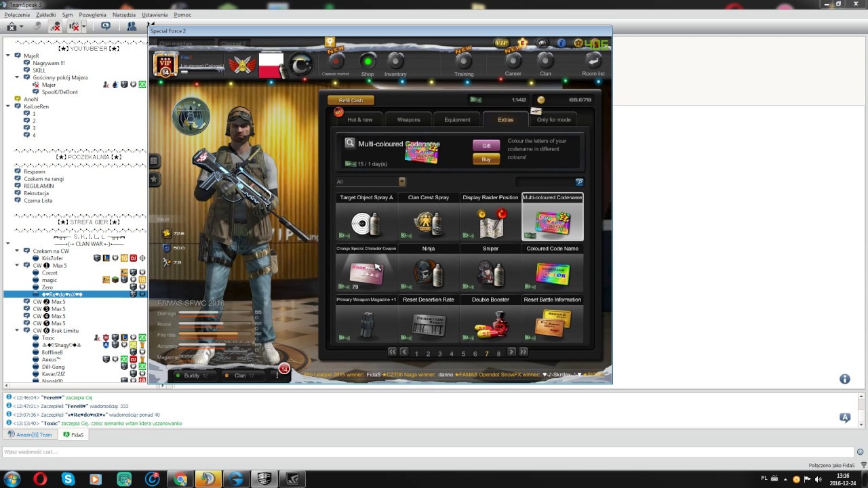This screenshot has height=488, width=868.
Task: Click the TeamSpeak disconnect server toolbar icon
Action: [x=12, y=26]
